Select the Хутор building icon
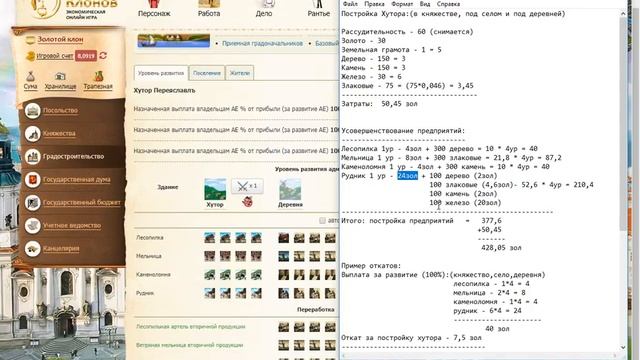640x360 pixels. [x=215, y=189]
